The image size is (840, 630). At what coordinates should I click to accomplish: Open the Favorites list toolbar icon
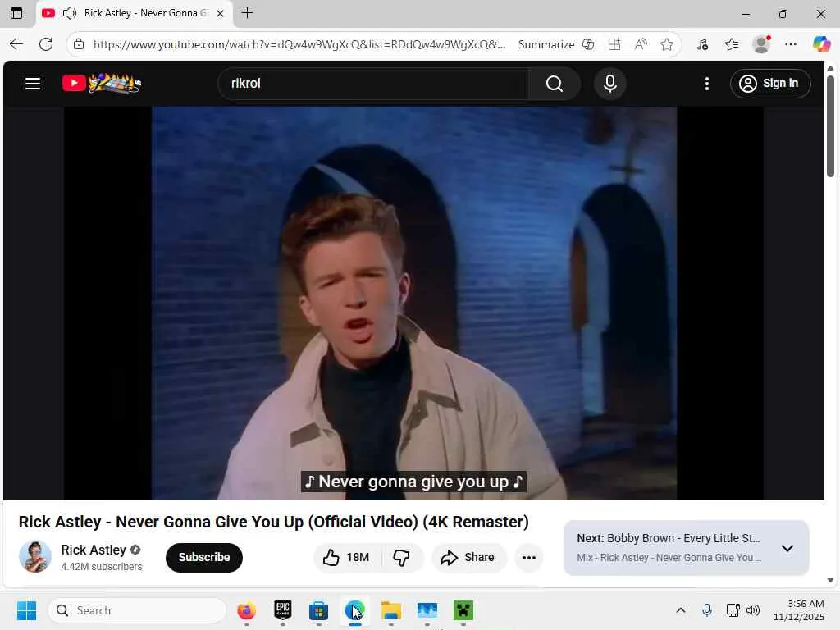coord(732,44)
